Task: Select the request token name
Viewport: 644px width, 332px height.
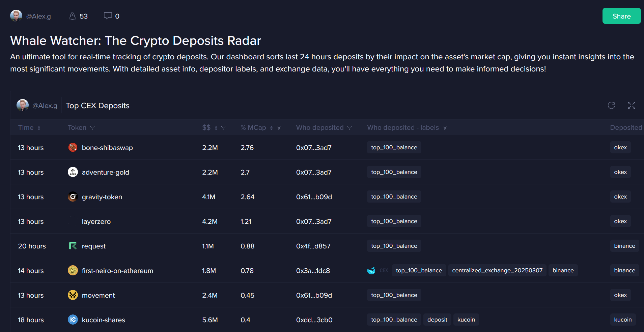Action: [93, 246]
